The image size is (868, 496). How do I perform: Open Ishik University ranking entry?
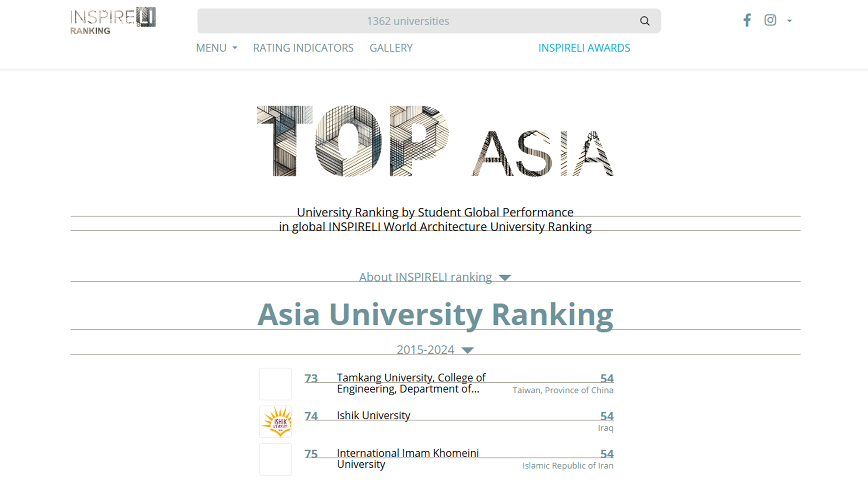coord(373,415)
